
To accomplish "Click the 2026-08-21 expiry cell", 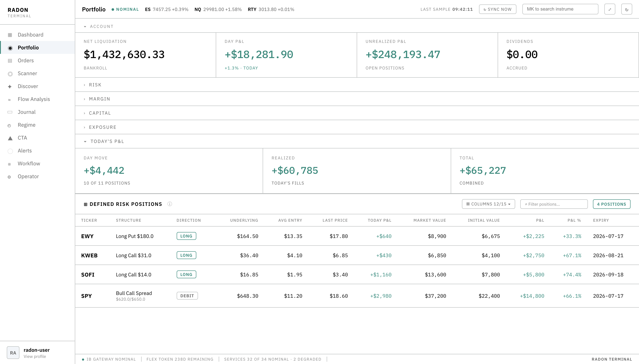I will (608, 255).
